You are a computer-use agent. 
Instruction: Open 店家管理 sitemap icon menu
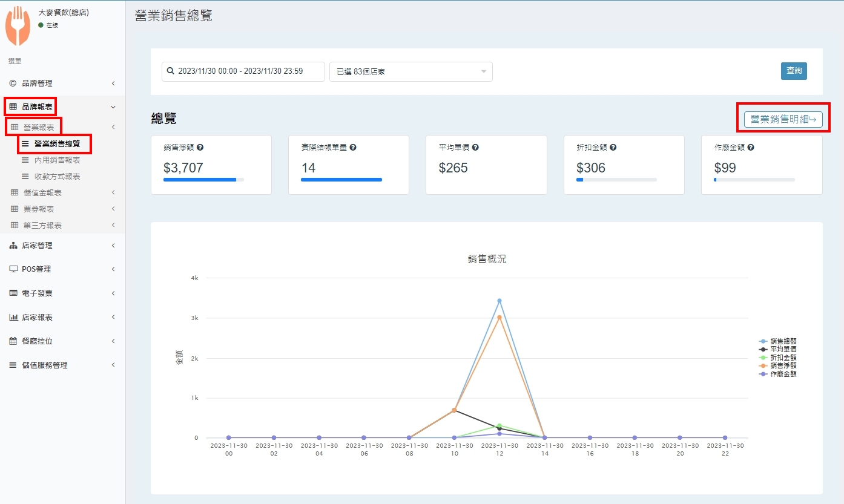[x=14, y=246]
